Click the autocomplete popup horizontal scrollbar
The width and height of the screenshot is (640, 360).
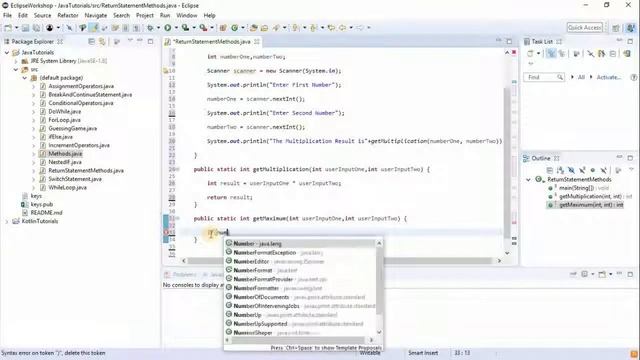tap(298, 340)
